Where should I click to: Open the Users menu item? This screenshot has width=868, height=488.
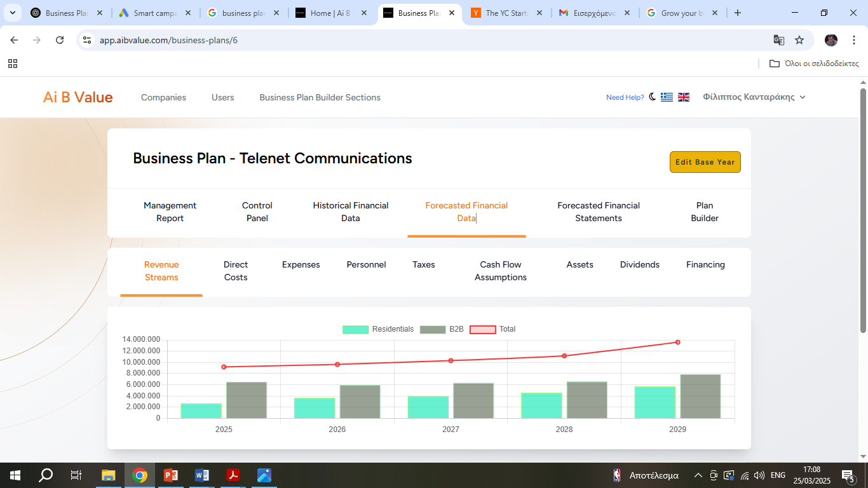(223, 97)
